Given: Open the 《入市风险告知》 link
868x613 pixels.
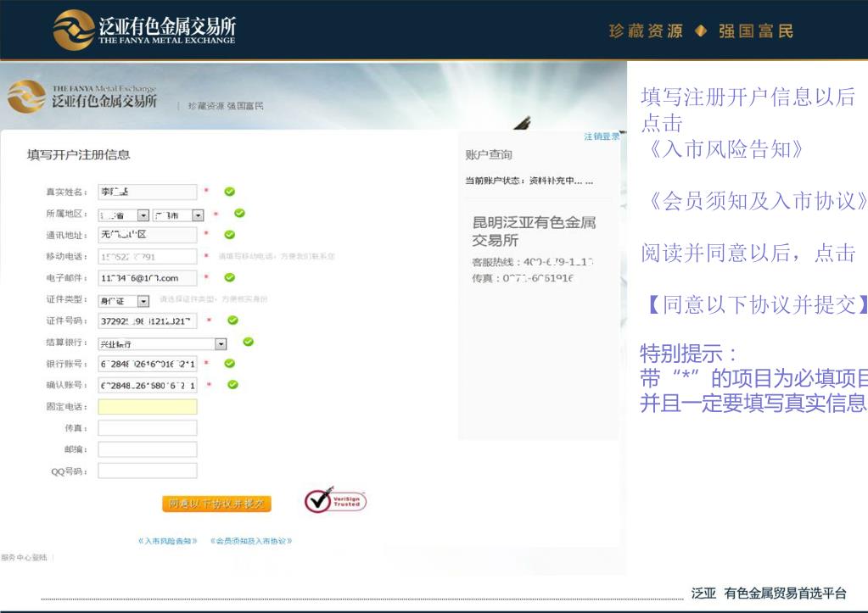Looking at the screenshot, I should (168, 541).
